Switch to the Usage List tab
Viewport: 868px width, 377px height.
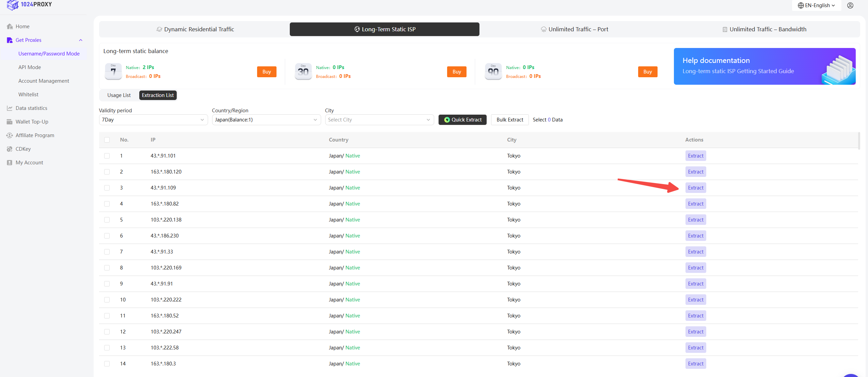tap(119, 95)
